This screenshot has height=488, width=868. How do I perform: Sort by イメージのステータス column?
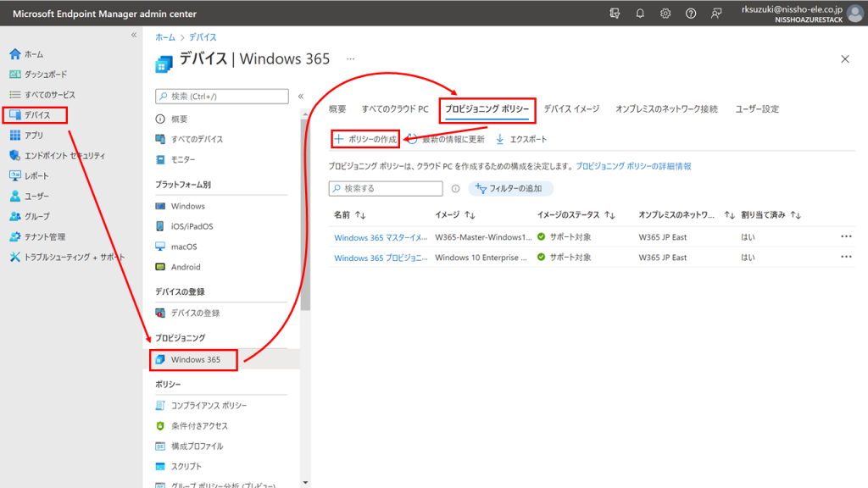(576, 214)
